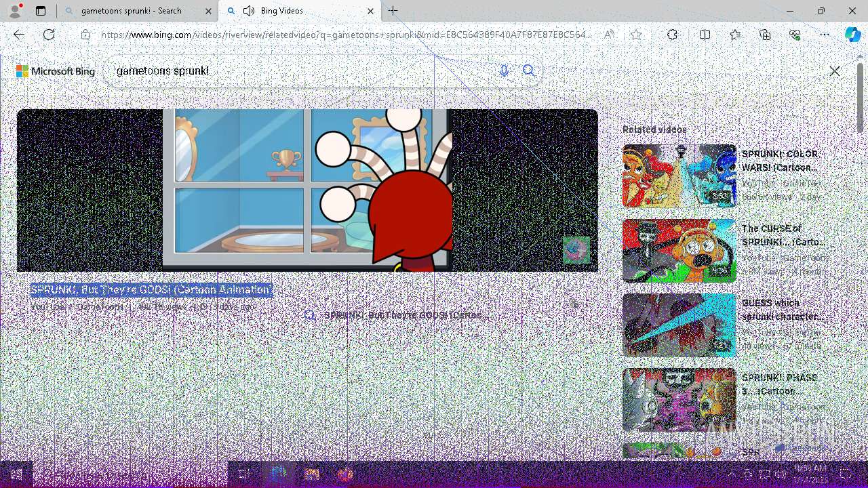The height and width of the screenshot is (488, 868).
Task: Open the Favorites list icon
Action: pyautogui.click(x=735, y=35)
